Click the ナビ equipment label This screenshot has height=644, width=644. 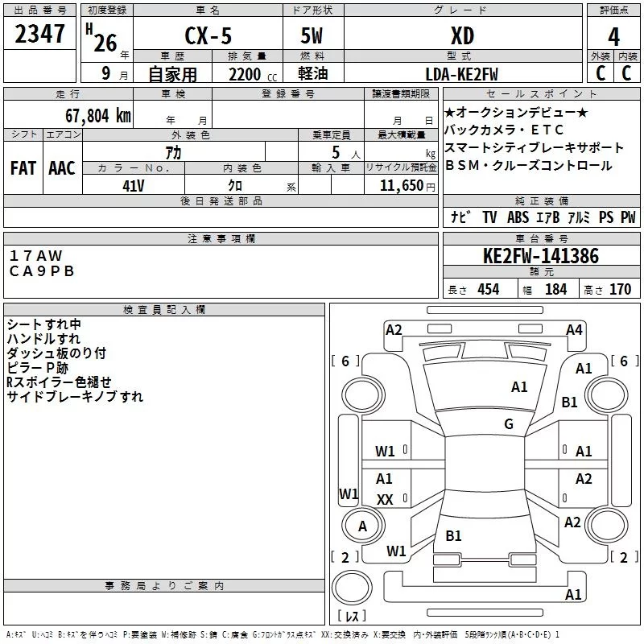tap(460, 217)
